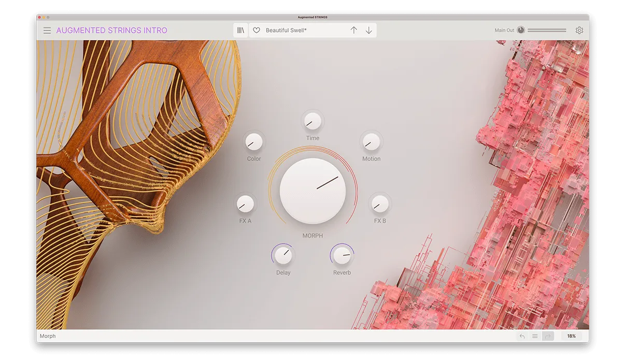Click the Main Out volume knob
This screenshot has height=364, width=625.
click(521, 30)
